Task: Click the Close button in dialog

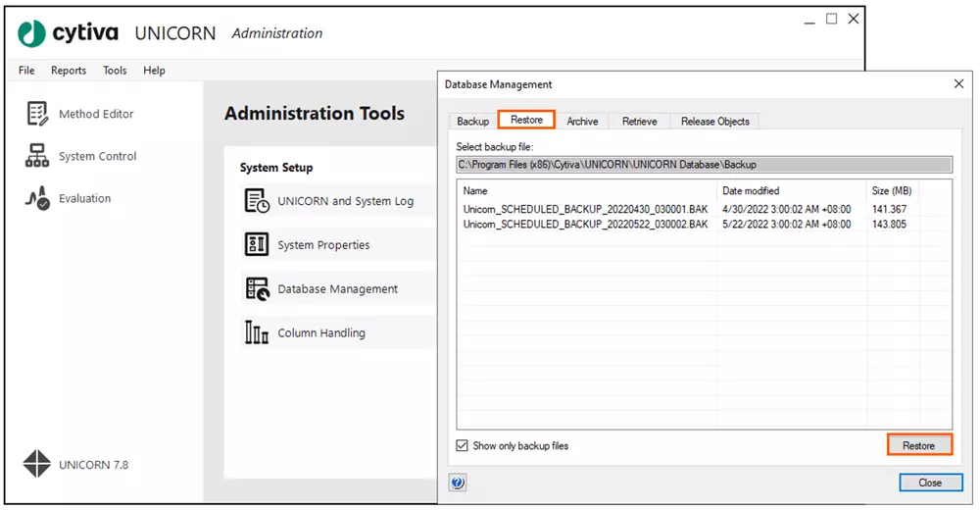Action: point(931,483)
